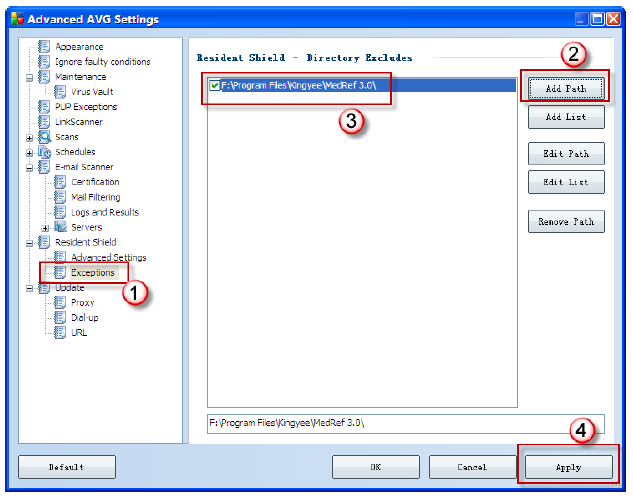Collapse the Maintenance tree node
This screenshot has width=633, height=497.
click(x=29, y=78)
